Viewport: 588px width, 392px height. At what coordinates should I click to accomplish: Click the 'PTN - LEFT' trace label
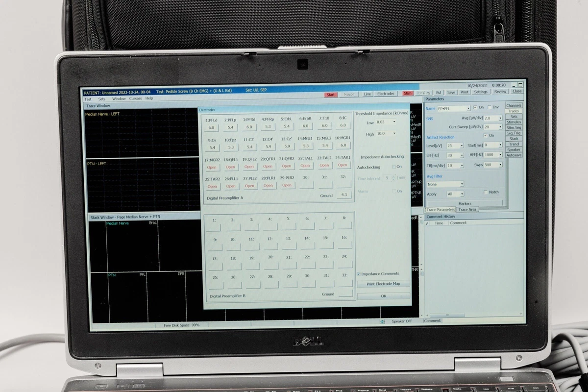click(x=97, y=164)
